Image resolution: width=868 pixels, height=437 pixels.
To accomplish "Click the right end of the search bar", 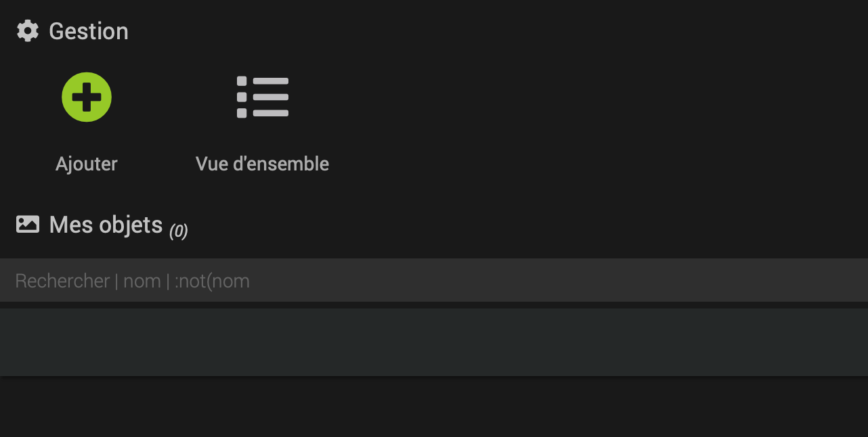I will pos(846,281).
